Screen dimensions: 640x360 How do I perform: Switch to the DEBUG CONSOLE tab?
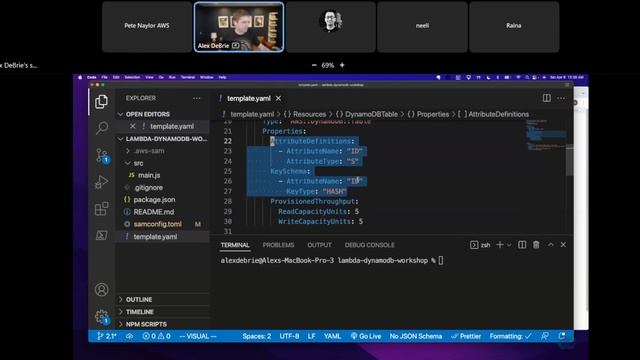370,245
